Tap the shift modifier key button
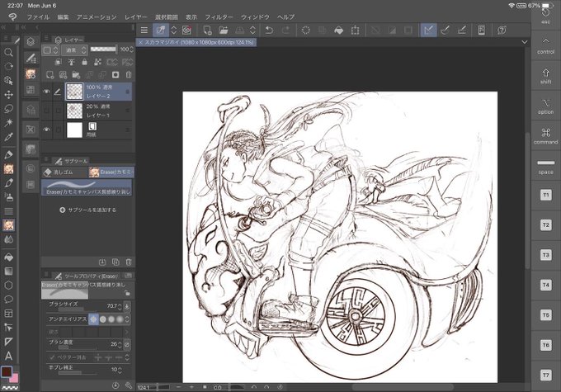The height and width of the screenshot is (392, 561). [545, 76]
